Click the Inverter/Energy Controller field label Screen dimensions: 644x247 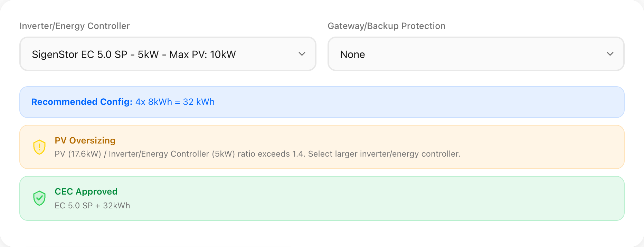coord(75,26)
